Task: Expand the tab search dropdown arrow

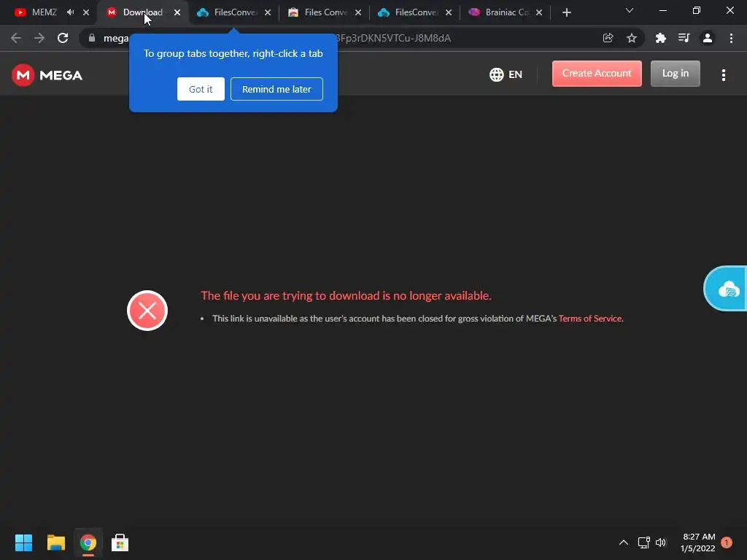Action: (x=630, y=10)
